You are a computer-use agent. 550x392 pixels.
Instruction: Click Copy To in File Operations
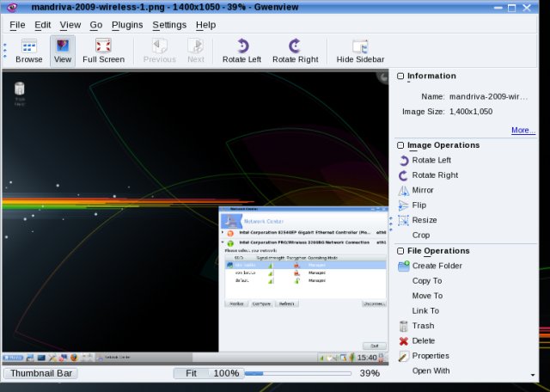pos(426,281)
